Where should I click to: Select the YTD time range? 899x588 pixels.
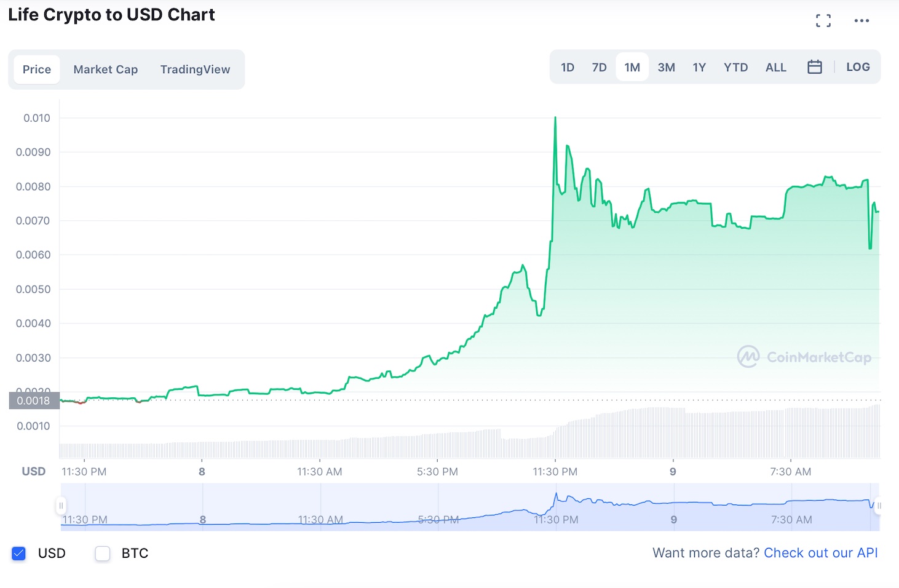735,66
